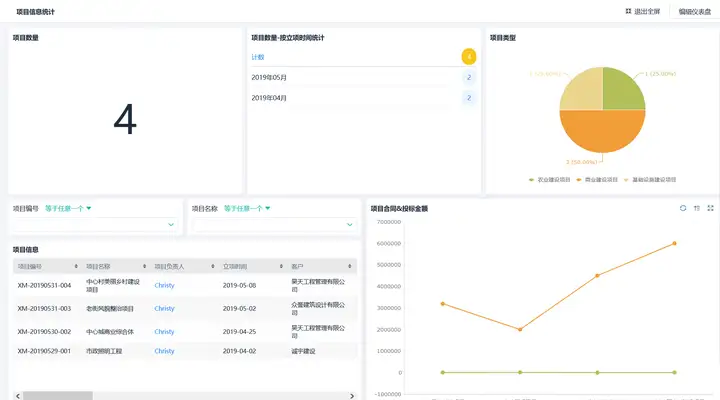Click the yellow total count badge 4
This screenshot has height=400, width=720.
[469, 56]
